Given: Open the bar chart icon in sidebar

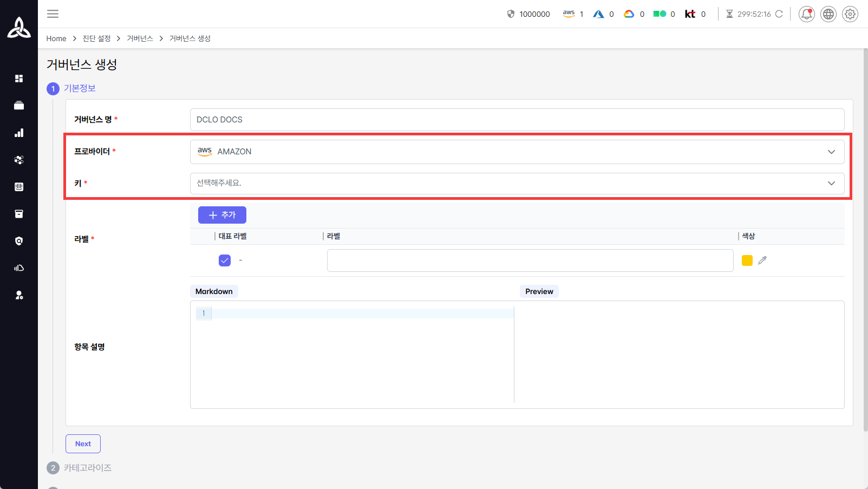Looking at the screenshot, I should [19, 133].
